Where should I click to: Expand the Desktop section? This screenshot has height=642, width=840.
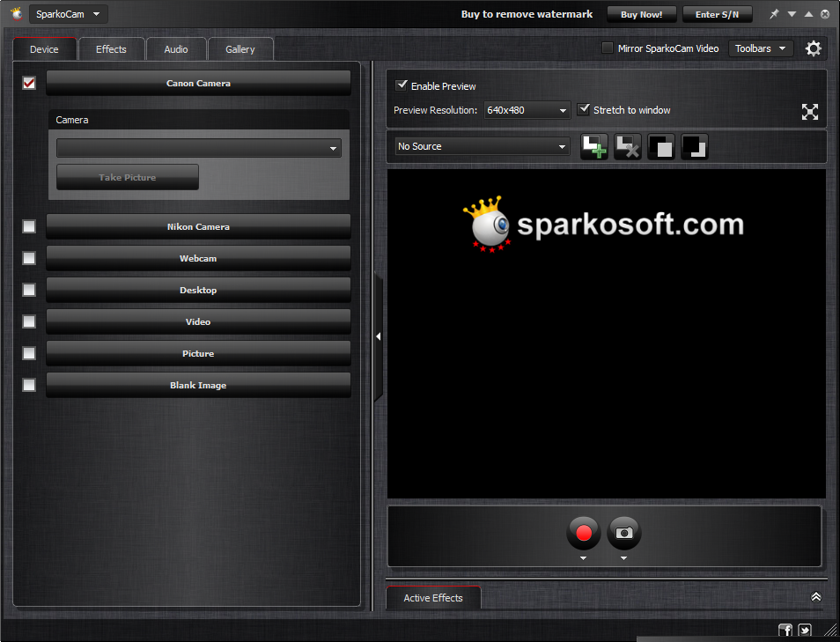[x=198, y=290]
